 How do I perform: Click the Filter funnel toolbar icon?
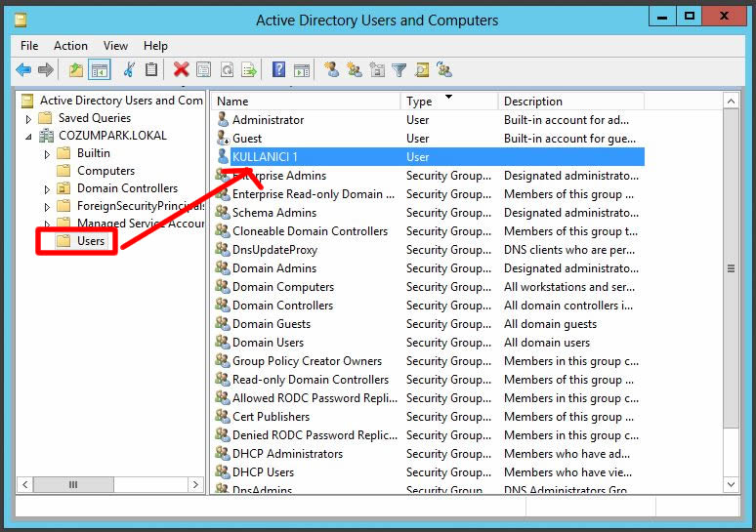pos(399,69)
